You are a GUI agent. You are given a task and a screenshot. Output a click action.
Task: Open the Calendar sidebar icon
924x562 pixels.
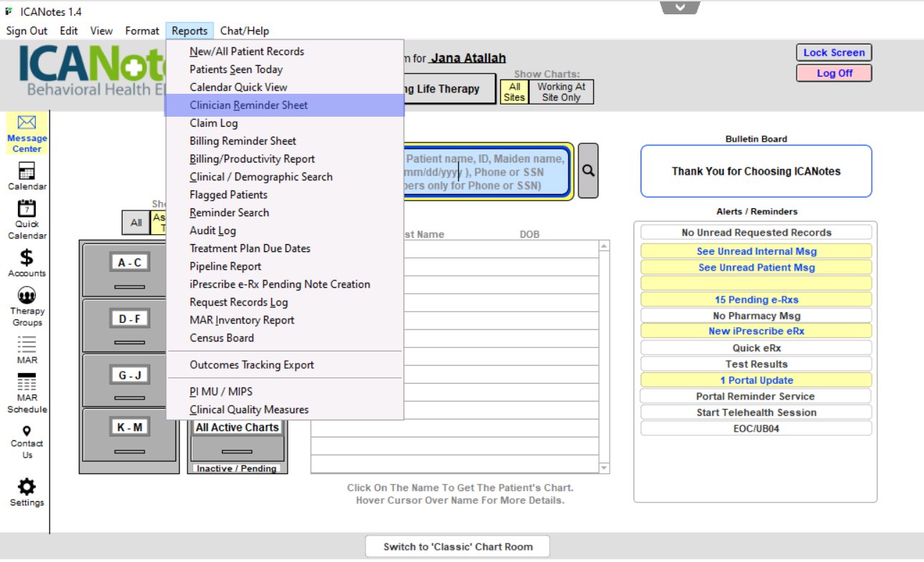point(26,171)
